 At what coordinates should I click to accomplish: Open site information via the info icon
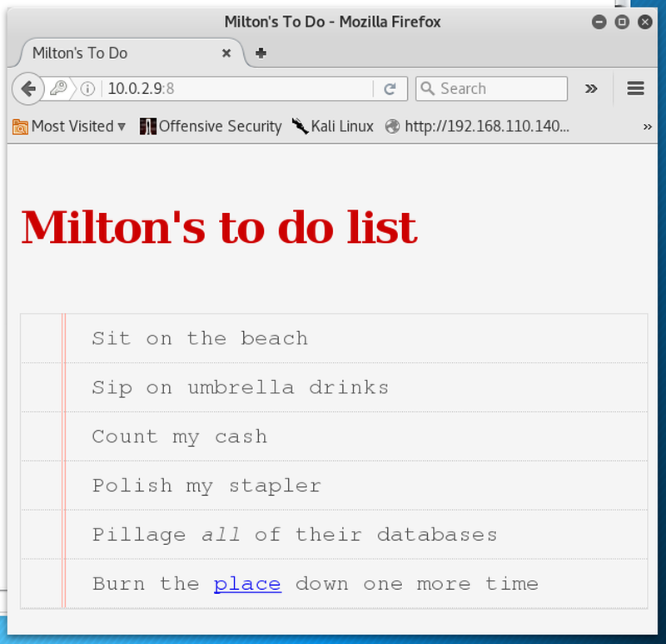click(x=89, y=89)
